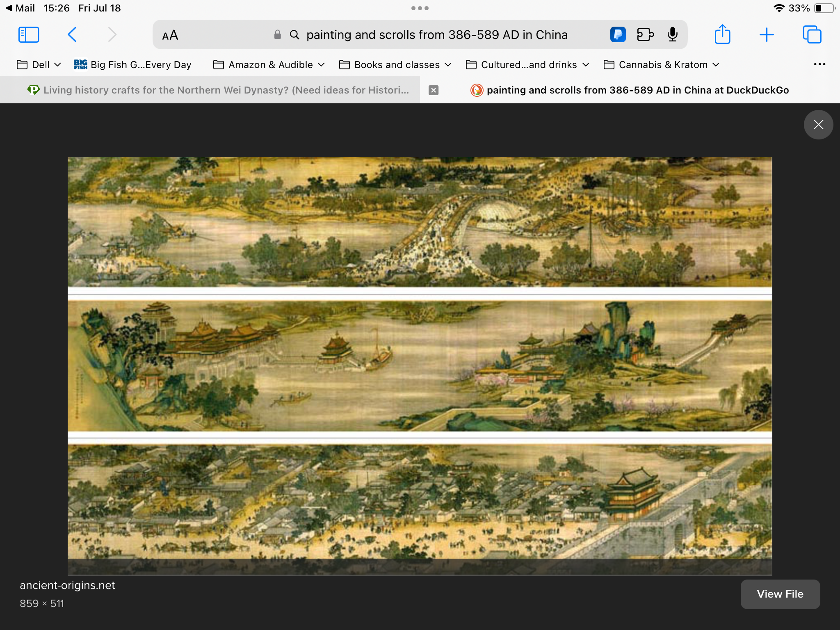Click the address bar search text
840x630 pixels.
coord(437,35)
